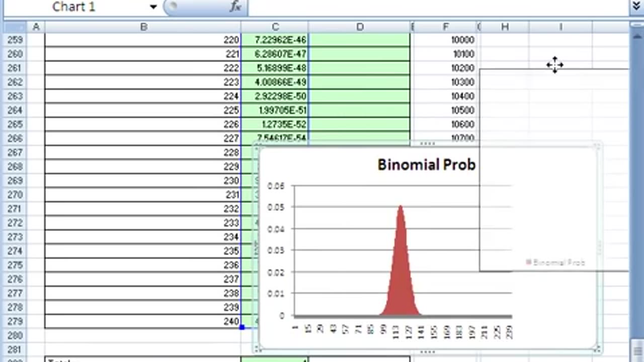Click cell with value 2.92298E-50

[275, 96]
